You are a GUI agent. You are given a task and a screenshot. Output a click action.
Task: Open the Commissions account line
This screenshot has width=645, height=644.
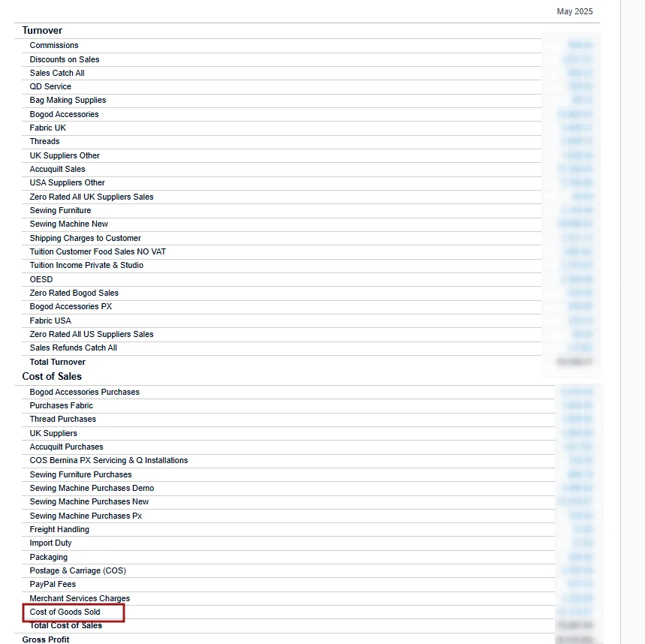[x=54, y=46]
